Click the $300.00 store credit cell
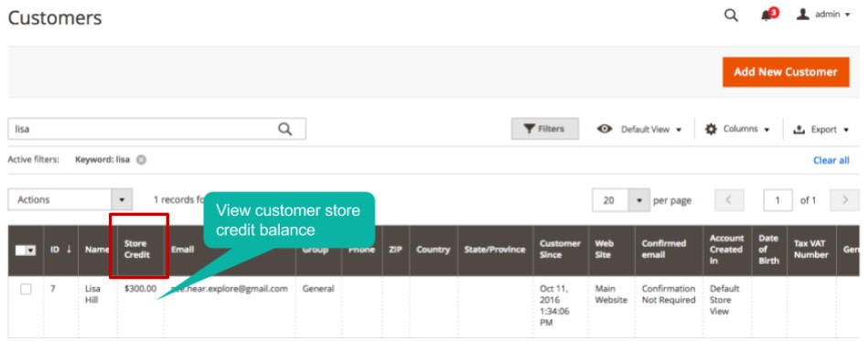The height and width of the screenshot is (341, 868). (140, 289)
